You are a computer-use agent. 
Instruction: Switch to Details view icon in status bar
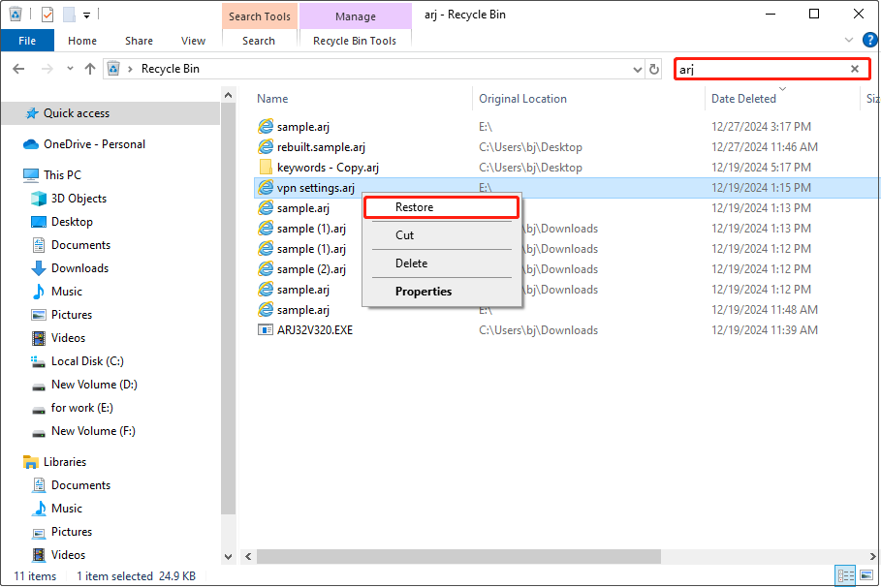click(845, 575)
